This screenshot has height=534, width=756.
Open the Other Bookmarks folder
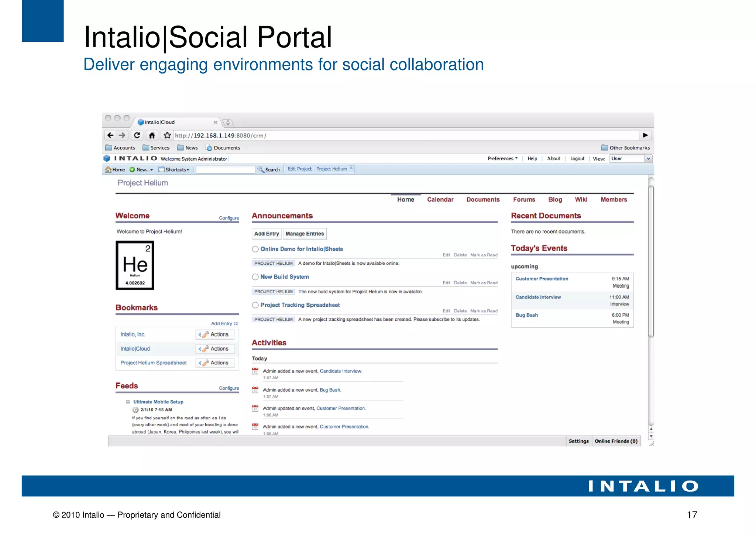click(x=625, y=148)
